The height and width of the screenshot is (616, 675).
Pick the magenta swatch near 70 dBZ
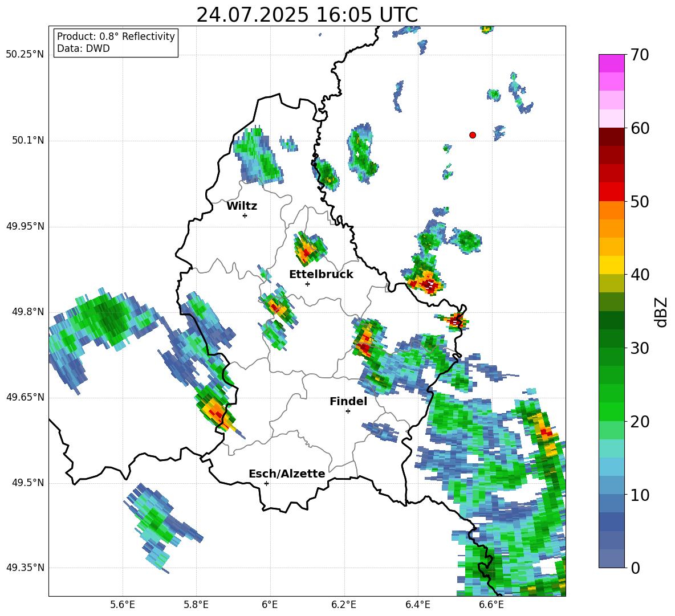pos(611,63)
